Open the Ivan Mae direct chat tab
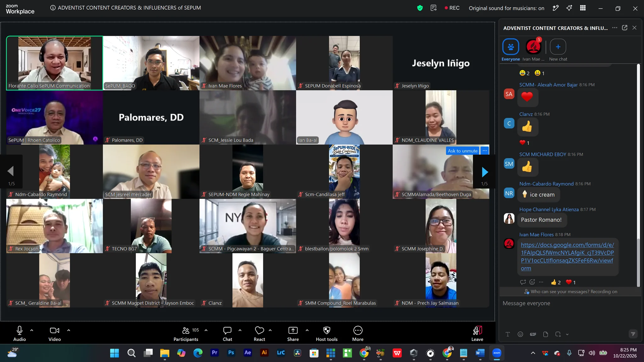 533,50
